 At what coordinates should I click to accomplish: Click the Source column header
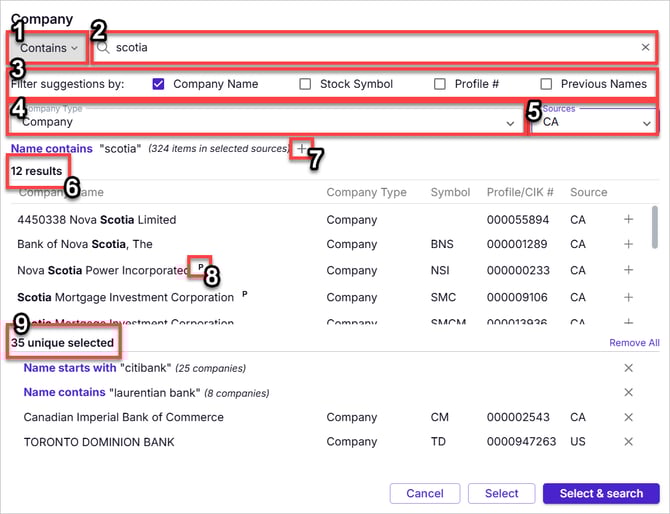pyautogui.click(x=588, y=192)
